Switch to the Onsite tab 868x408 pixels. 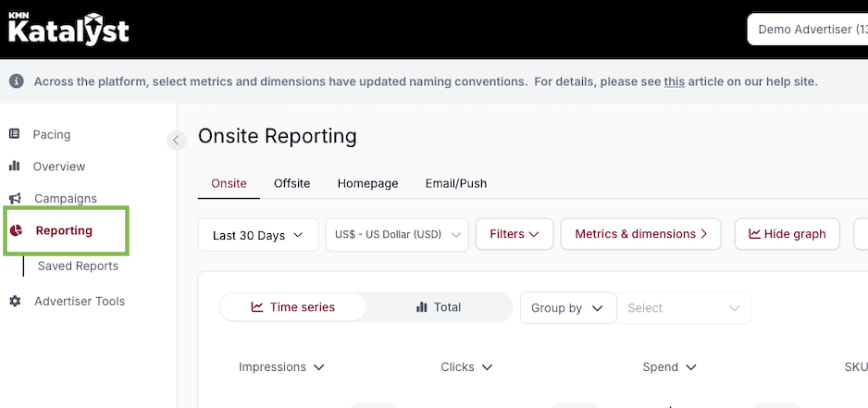tap(229, 183)
